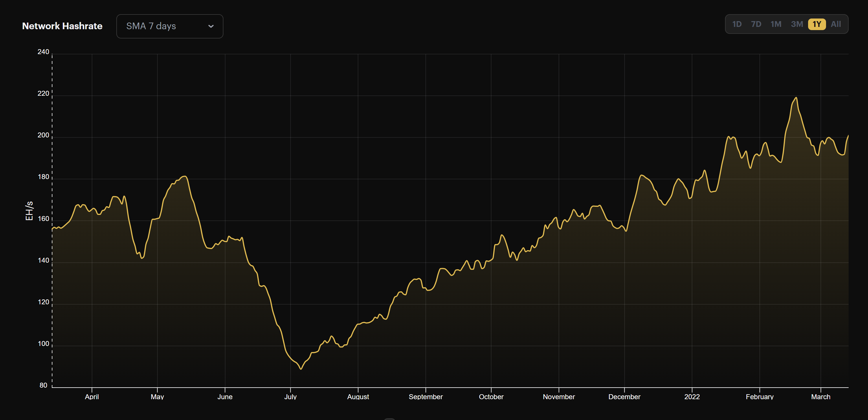This screenshot has width=868, height=420.
Task: Click the Network Hashrate title
Action: tap(62, 26)
